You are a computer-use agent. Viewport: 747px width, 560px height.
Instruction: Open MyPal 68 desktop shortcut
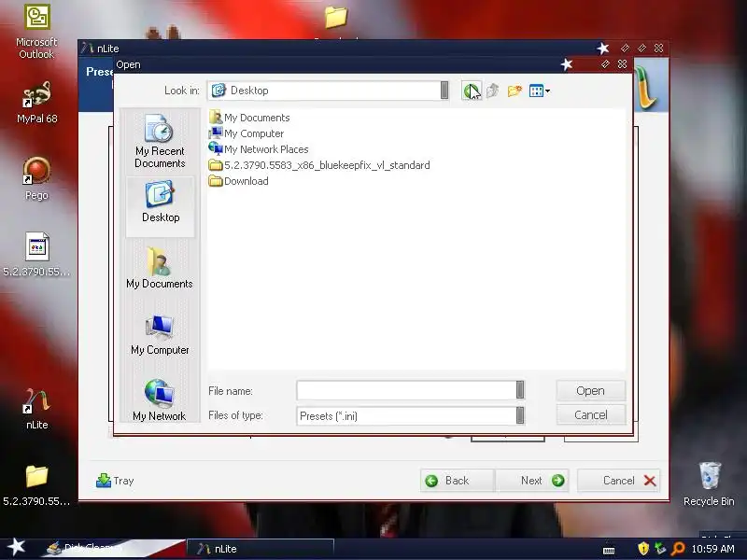click(x=36, y=103)
